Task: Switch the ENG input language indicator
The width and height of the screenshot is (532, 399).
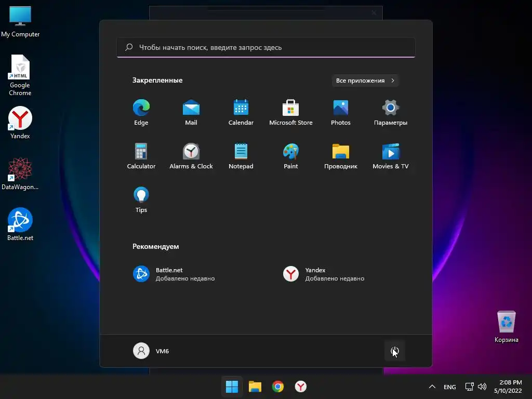Action: click(450, 387)
